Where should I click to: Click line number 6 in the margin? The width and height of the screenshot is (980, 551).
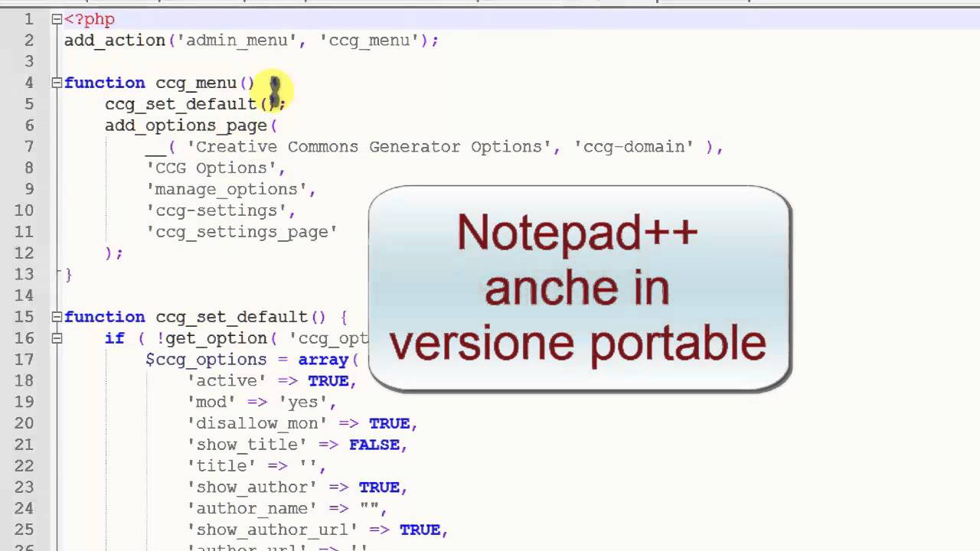point(29,126)
